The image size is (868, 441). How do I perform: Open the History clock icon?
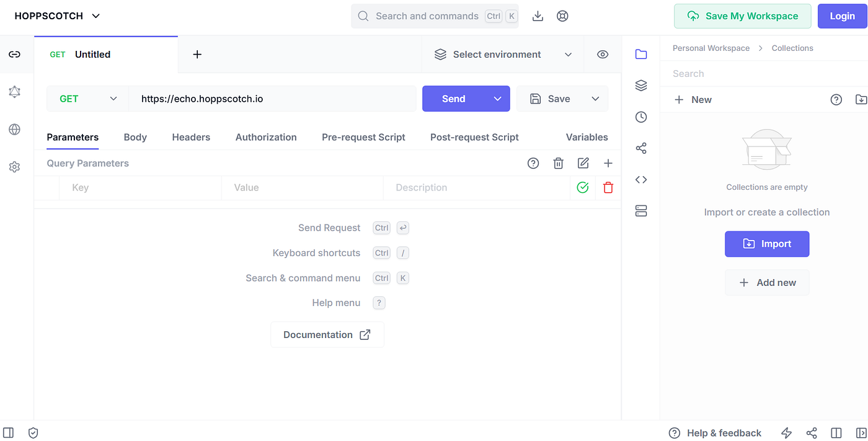(x=641, y=117)
